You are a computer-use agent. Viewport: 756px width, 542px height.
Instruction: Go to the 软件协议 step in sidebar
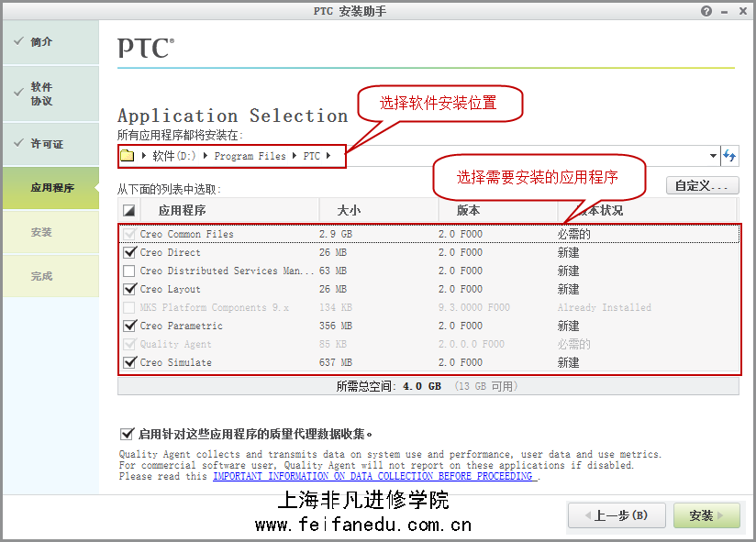pos(50,94)
